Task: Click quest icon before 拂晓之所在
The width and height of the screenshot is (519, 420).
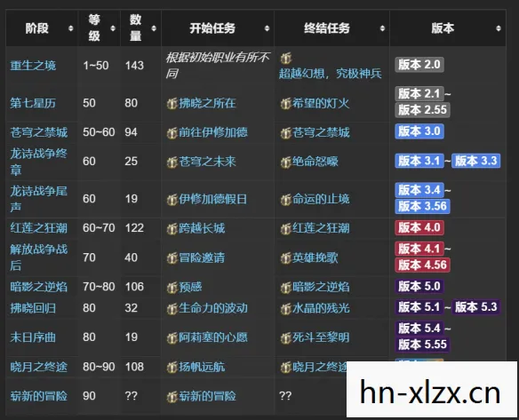Action: coord(172,104)
